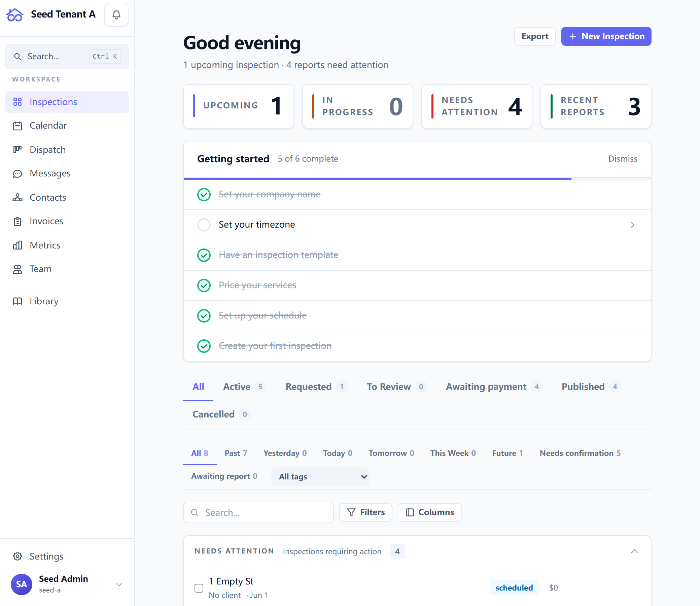This screenshot has width=700, height=606.
Task: Click the Invoices clipboard icon
Action: [x=17, y=222]
